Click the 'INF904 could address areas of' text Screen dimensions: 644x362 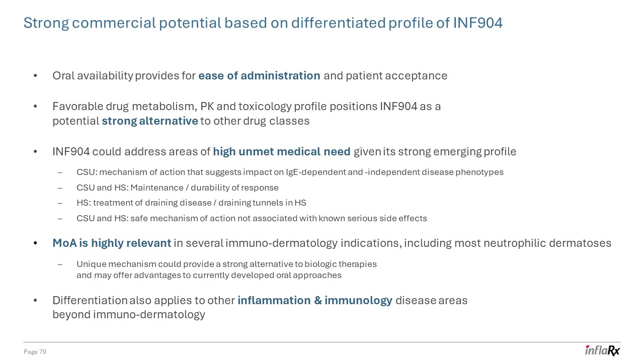(x=131, y=152)
